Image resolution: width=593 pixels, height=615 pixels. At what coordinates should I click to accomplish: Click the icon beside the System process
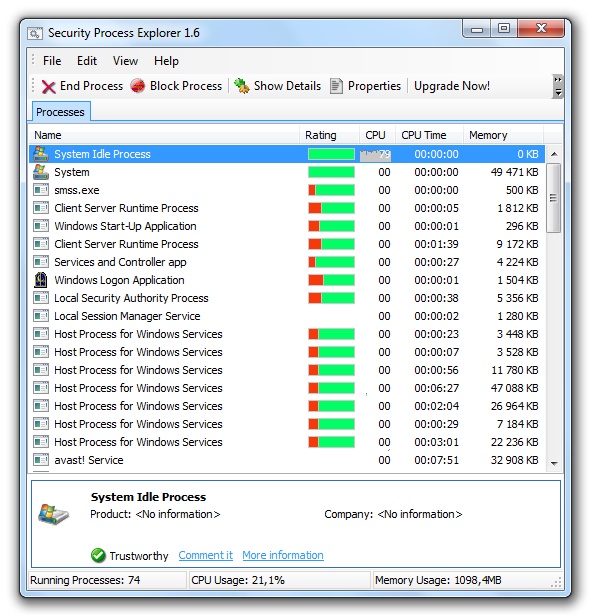click(41, 172)
